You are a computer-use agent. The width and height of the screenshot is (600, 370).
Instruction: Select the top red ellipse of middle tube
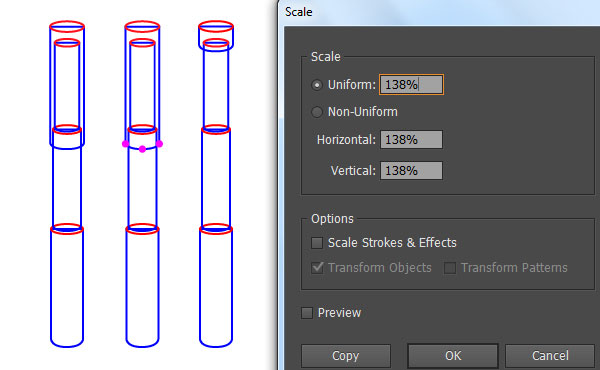pos(142,26)
